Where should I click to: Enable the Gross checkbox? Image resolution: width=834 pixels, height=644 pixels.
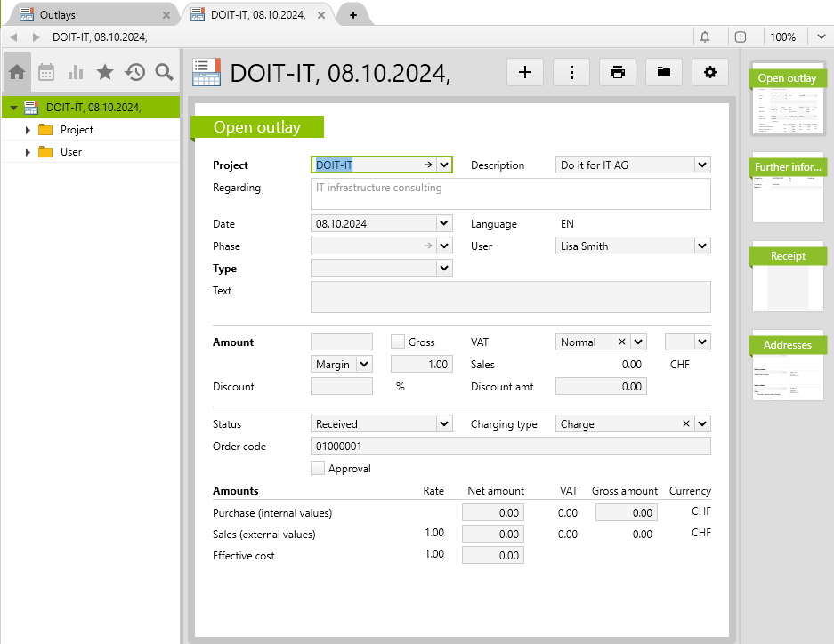coord(398,342)
